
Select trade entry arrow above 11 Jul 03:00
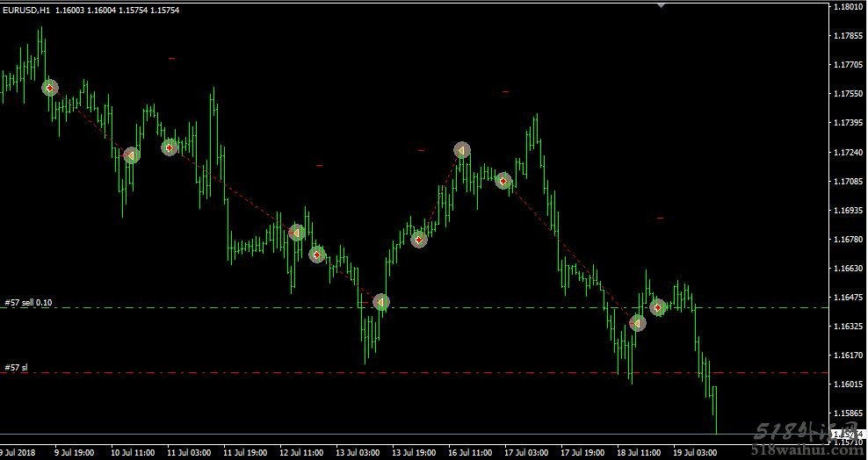click(170, 147)
